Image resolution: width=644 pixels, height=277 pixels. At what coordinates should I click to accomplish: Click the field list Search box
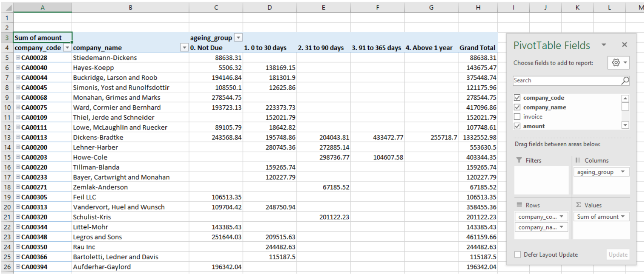(567, 81)
